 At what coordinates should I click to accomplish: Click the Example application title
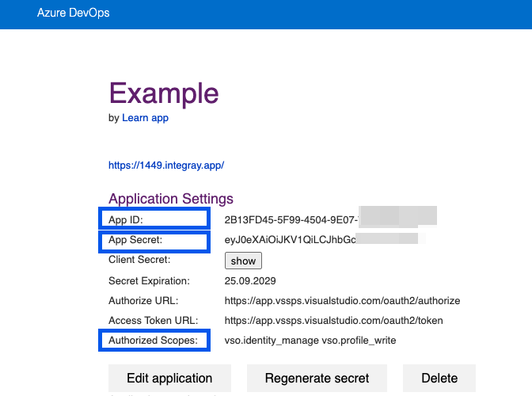pos(164,93)
